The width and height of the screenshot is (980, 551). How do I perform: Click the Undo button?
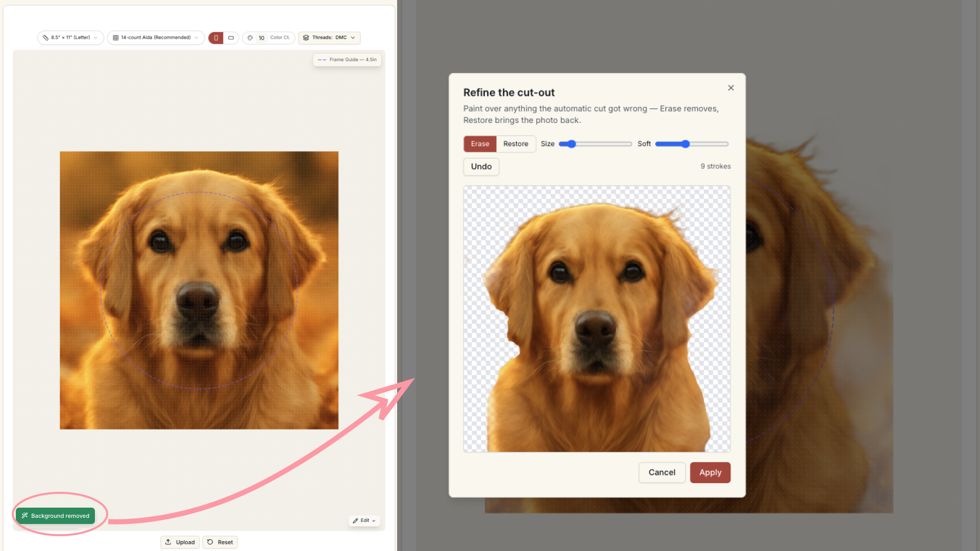click(481, 167)
